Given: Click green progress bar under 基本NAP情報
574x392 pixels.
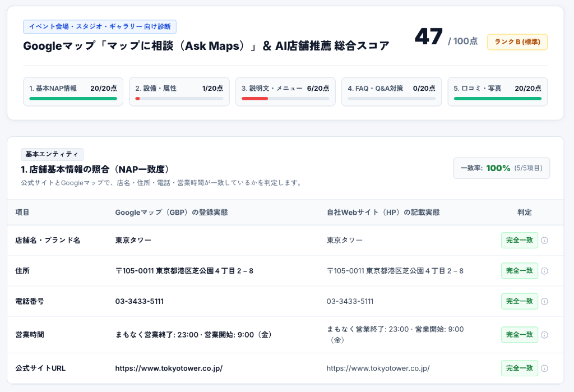Looking at the screenshot, I should pyautogui.click(x=73, y=99).
